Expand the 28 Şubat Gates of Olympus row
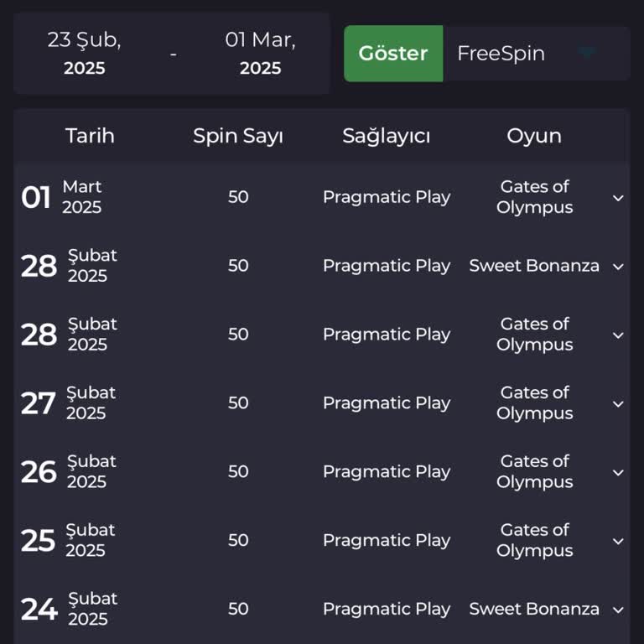The height and width of the screenshot is (644, 644). click(x=618, y=335)
